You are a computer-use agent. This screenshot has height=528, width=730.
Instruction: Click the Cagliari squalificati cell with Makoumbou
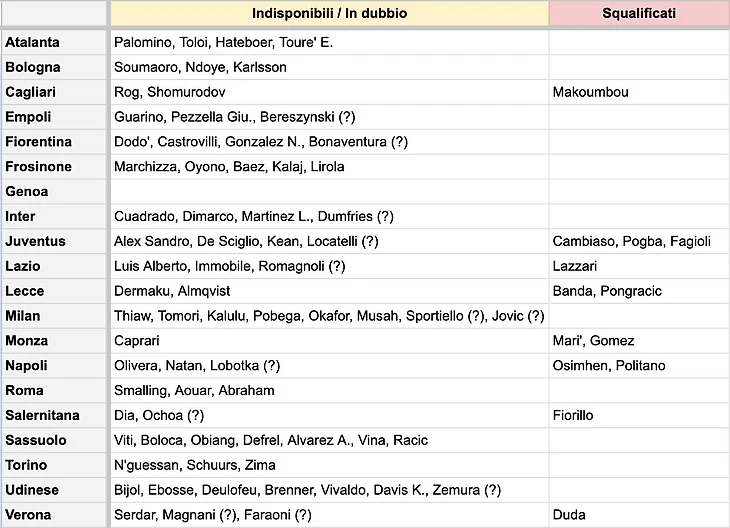click(x=639, y=92)
